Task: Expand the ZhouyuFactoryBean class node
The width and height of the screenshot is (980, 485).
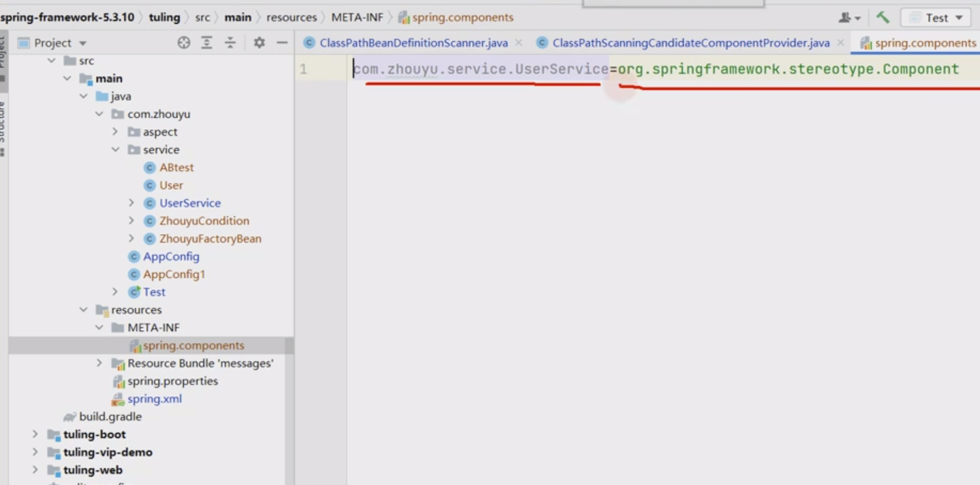Action: click(x=131, y=238)
